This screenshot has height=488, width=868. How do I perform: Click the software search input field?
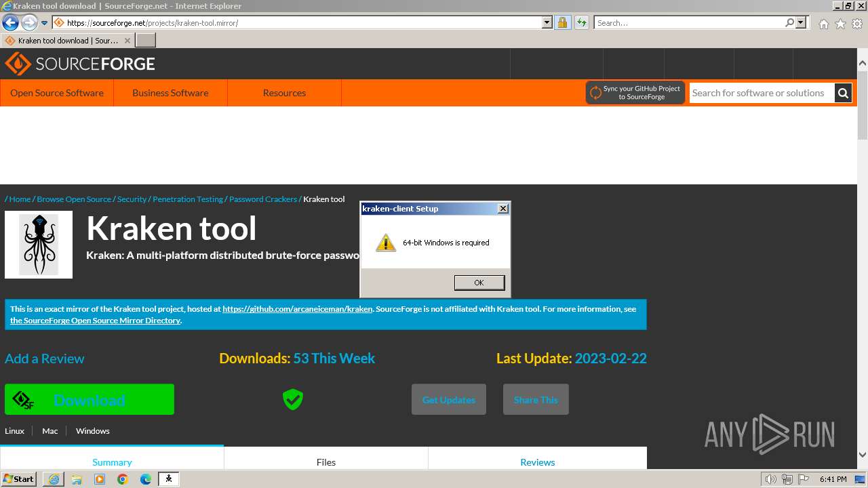tap(762, 93)
